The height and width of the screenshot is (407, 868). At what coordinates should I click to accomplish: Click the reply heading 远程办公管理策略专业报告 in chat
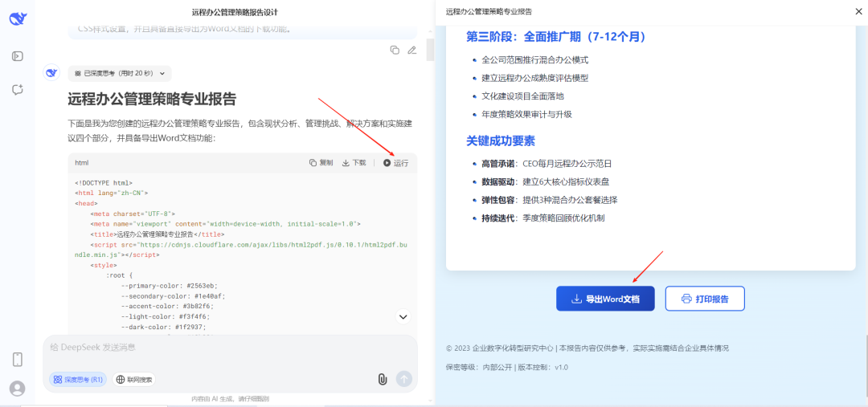(152, 100)
